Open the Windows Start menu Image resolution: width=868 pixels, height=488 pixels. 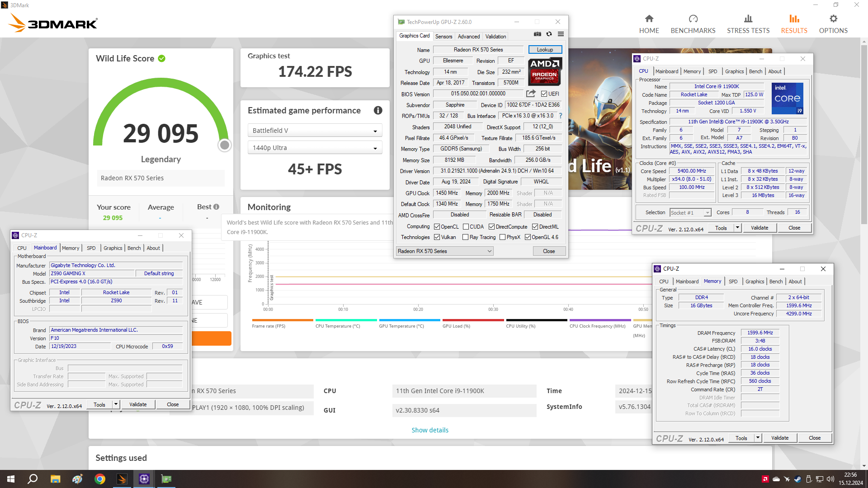[11, 479]
